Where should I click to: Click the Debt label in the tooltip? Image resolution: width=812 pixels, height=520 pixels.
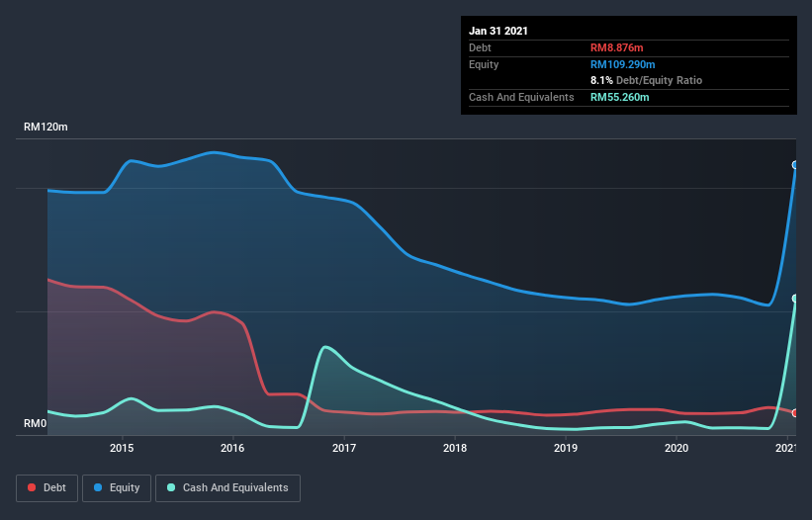coord(480,47)
